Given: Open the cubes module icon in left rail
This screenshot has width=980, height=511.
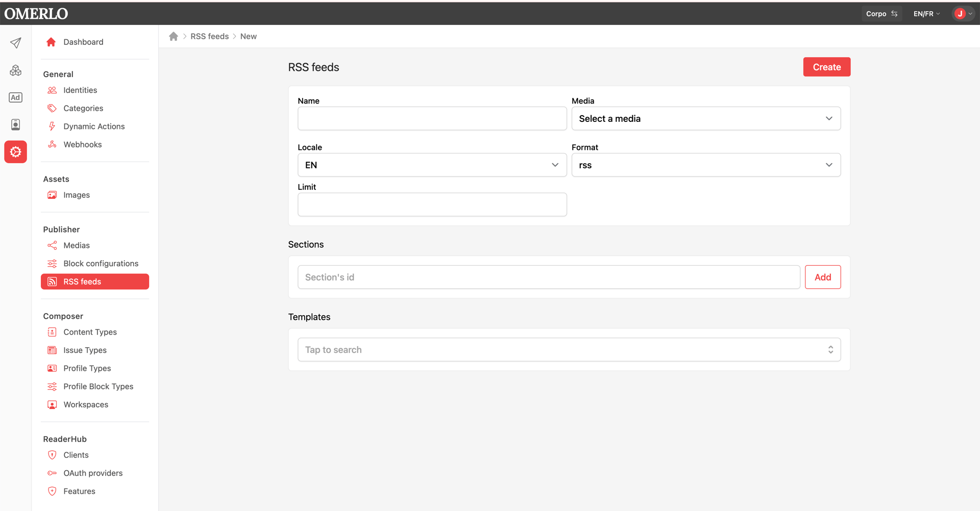Looking at the screenshot, I should coord(16,70).
